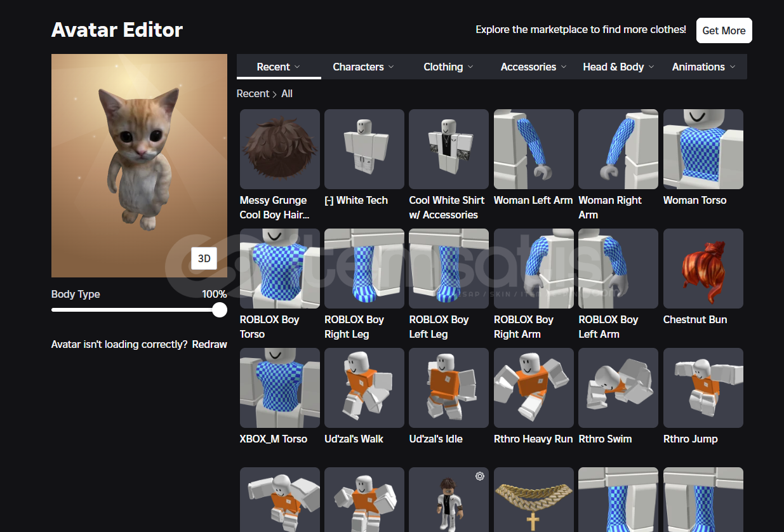
Task: Click the "All" breadcrumb text
Action: point(287,93)
